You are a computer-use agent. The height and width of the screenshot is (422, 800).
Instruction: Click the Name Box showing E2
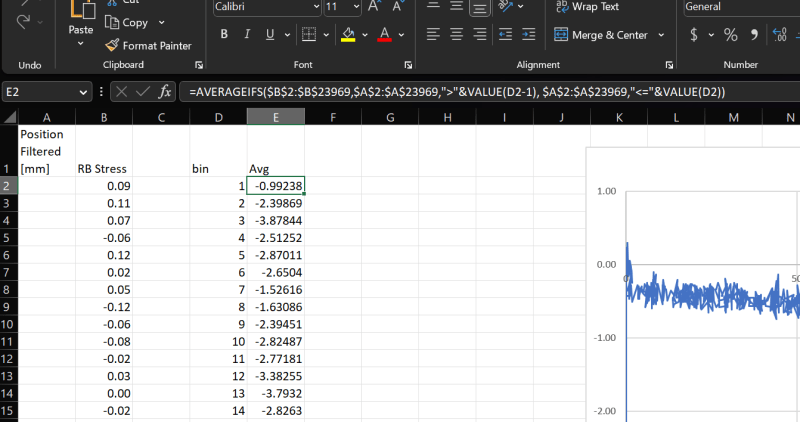[40, 92]
